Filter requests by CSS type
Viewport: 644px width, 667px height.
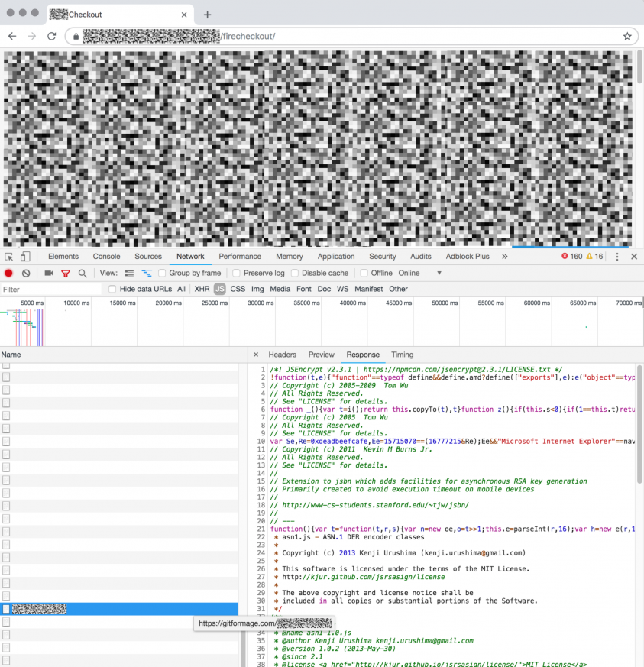click(238, 289)
